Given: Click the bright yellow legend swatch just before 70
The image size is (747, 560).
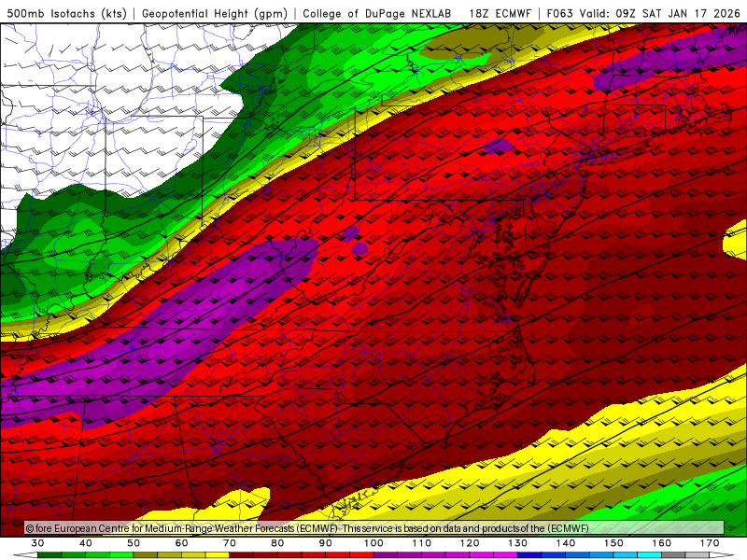Looking at the screenshot, I should tap(218, 555).
